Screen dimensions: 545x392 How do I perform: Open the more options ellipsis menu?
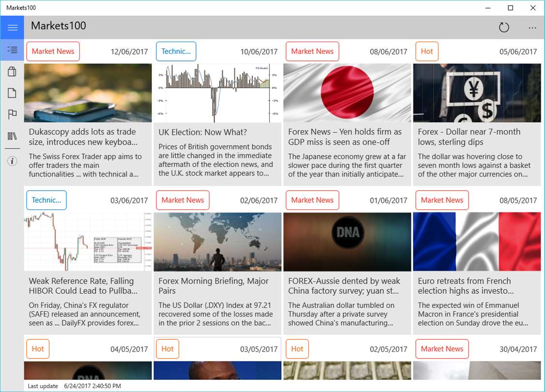pos(532,28)
